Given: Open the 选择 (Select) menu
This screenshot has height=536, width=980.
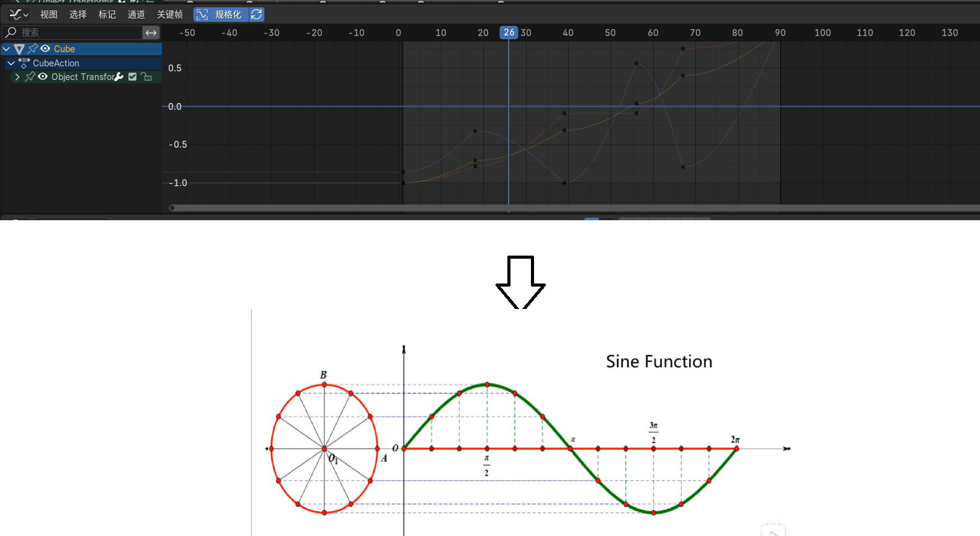Looking at the screenshot, I should pyautogui.click(x=78, y=14).
